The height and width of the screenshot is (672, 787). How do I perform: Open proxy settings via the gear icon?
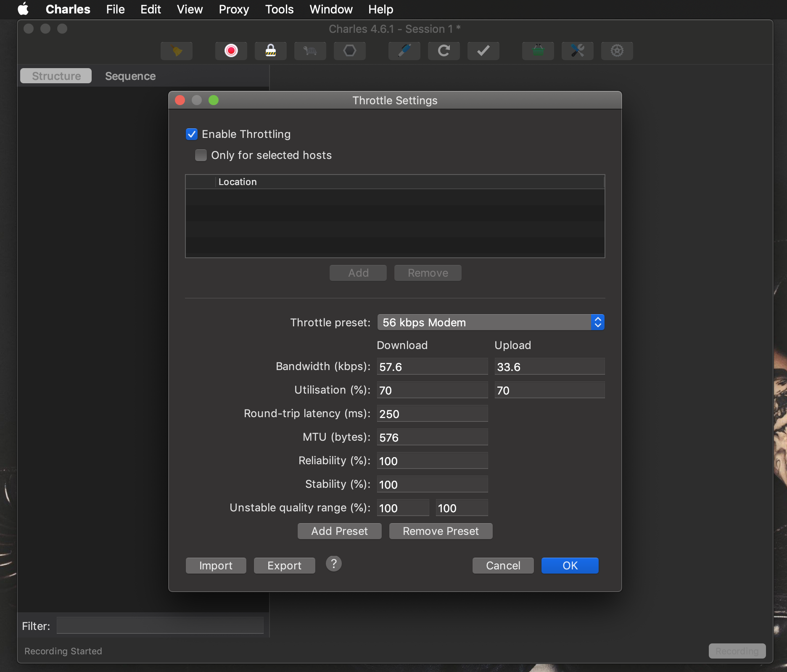[x=617, y=51]
